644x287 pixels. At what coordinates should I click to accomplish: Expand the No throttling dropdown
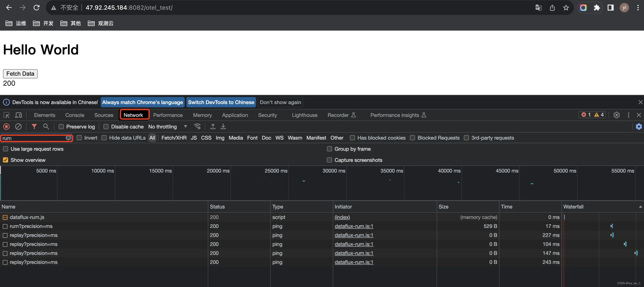185,127
